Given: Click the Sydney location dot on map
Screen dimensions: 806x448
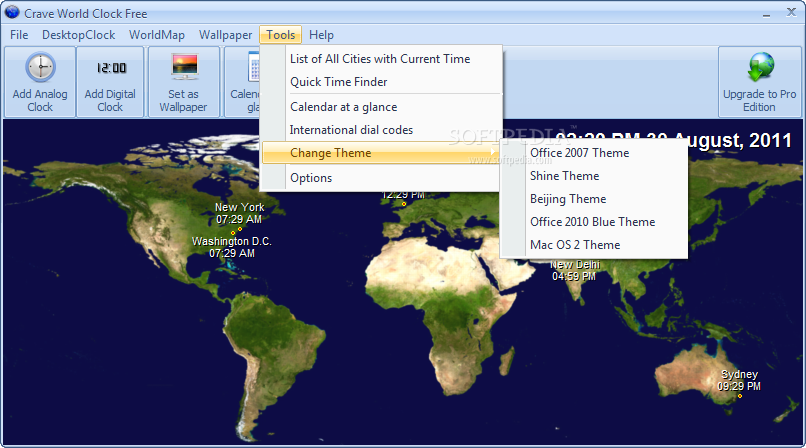Looking at the screenshot, I should pyautogui.click(x=740, y=396).
